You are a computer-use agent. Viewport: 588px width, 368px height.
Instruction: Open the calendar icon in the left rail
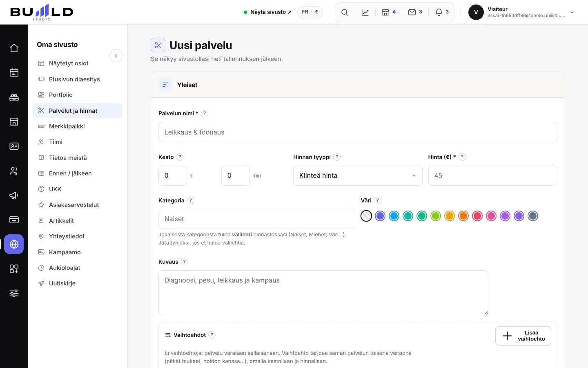[14, 73]
